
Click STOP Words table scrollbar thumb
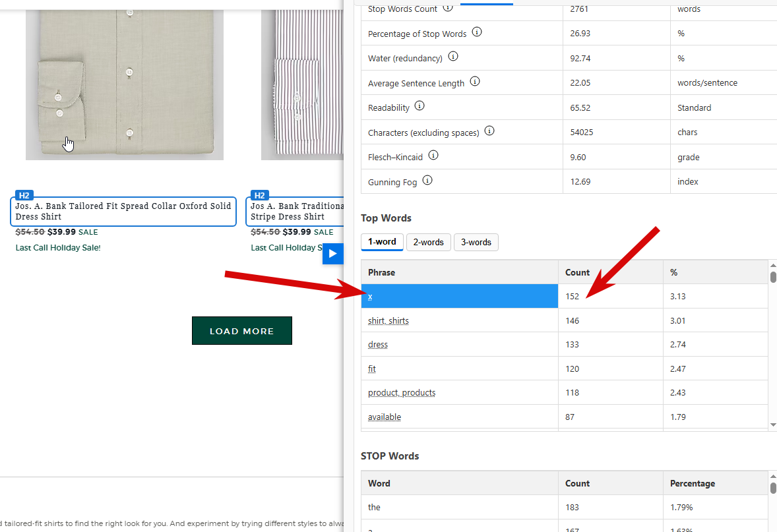(773, 488)
